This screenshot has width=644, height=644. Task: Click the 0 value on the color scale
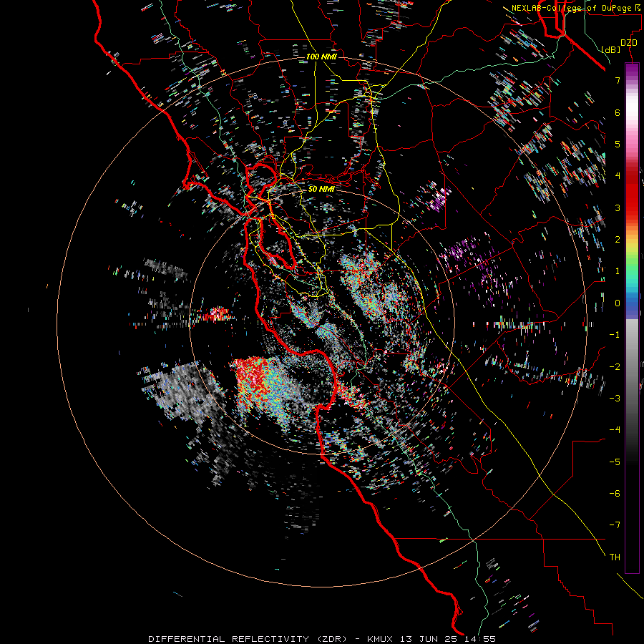pos(618,303)
